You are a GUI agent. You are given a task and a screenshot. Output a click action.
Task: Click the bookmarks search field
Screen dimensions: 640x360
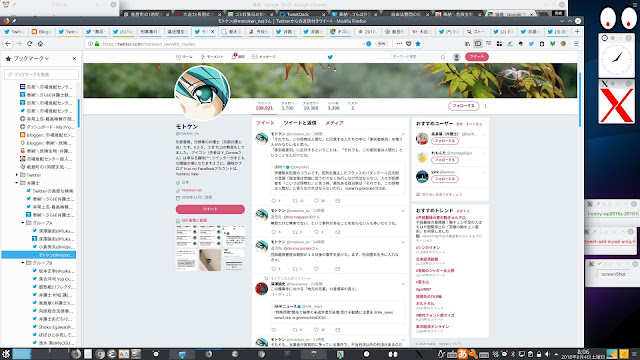41,74
